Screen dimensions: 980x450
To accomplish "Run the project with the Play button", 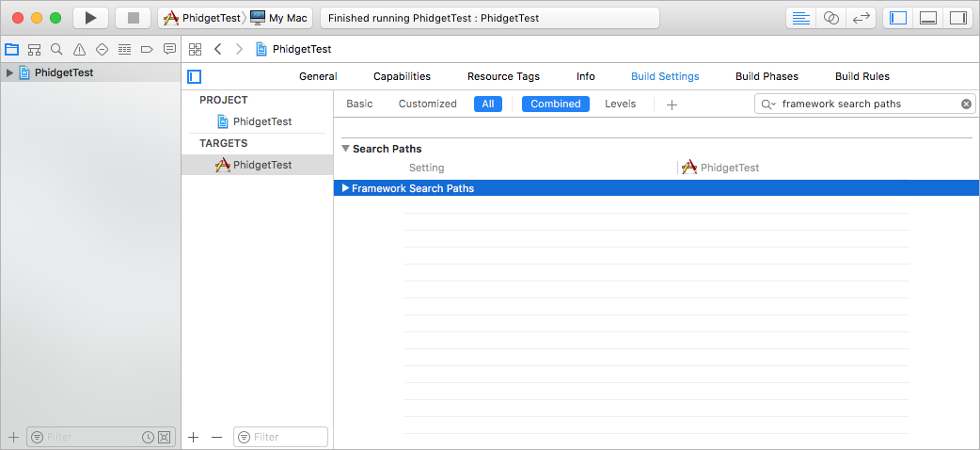I will 90,18.
